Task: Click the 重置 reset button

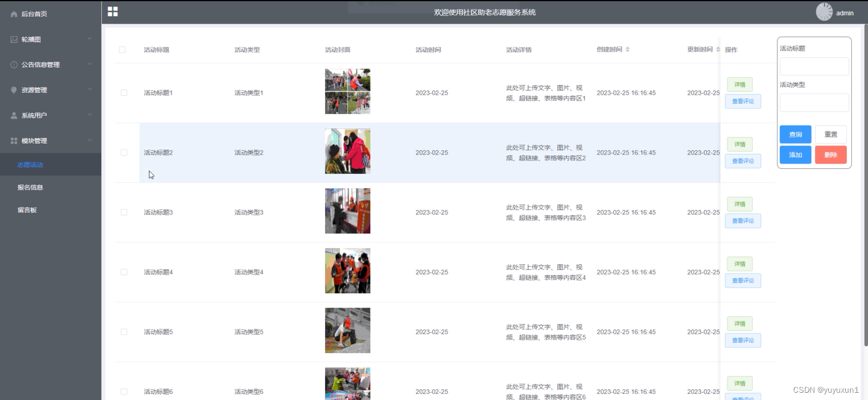Action: (x=831, y=135)
